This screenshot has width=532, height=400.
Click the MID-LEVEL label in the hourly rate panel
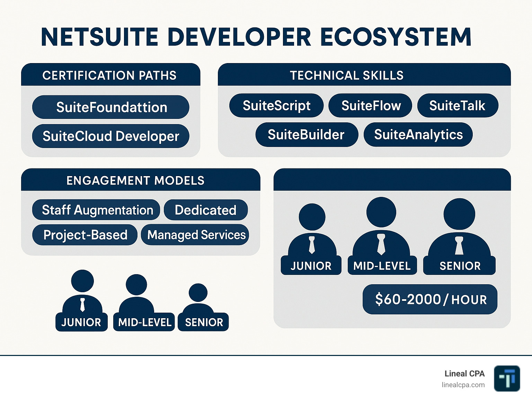(x=382, y=266)
